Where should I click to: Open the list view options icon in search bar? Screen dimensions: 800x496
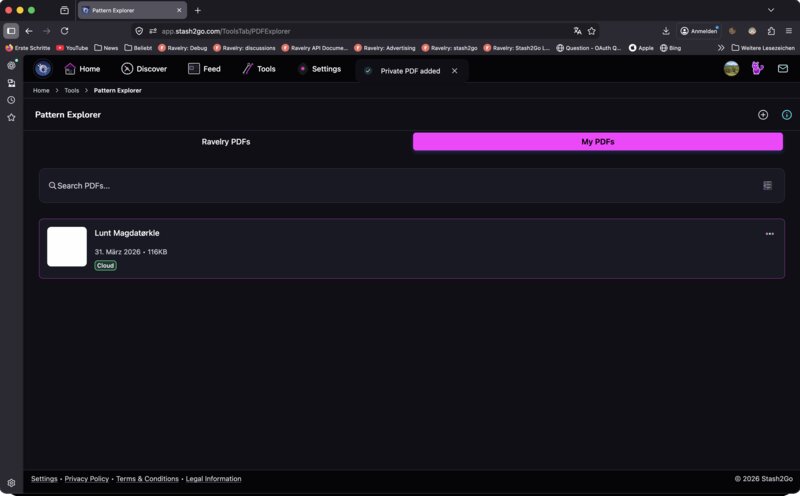click(767, 185)
